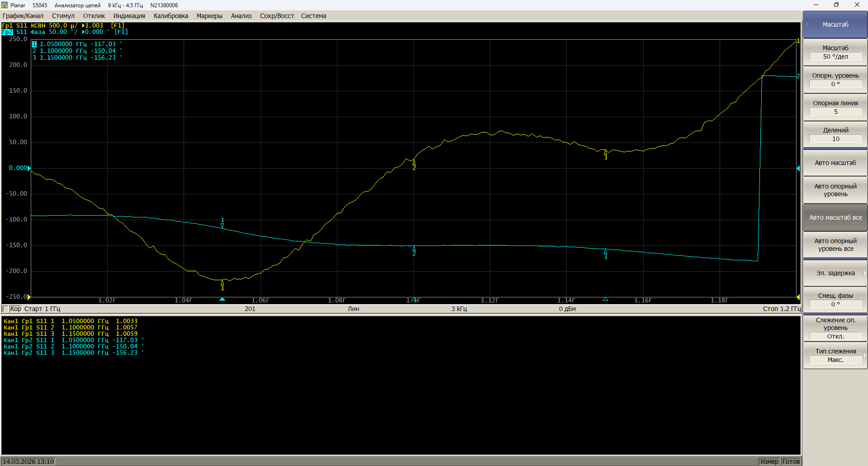Image resolution: width=868 pixels, height=466 pixels.
Task: Click back arrow on Масштаб header
Action: pos(806,24)
